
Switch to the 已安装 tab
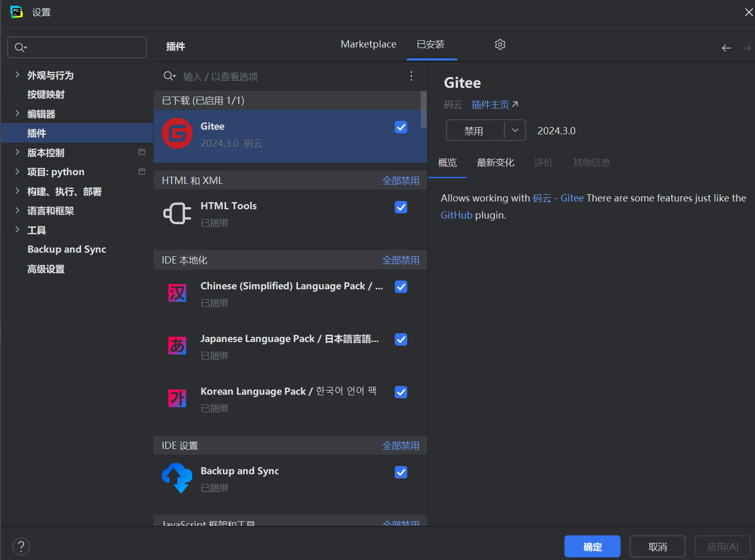point(431,44)
